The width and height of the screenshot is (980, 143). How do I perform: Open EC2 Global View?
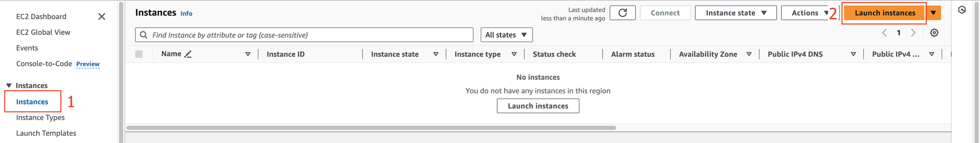pyautogui.click(x=43, y=32)
